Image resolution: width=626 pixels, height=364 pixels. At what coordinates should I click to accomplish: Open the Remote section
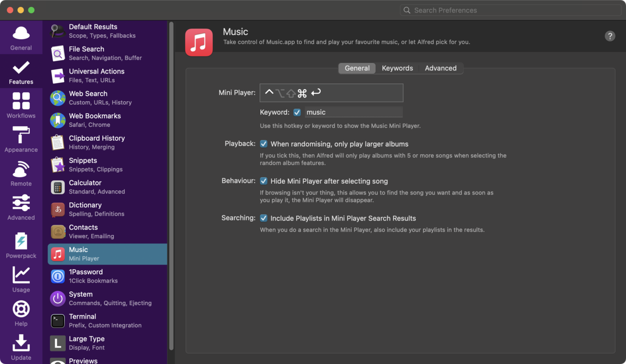(21, 173)
